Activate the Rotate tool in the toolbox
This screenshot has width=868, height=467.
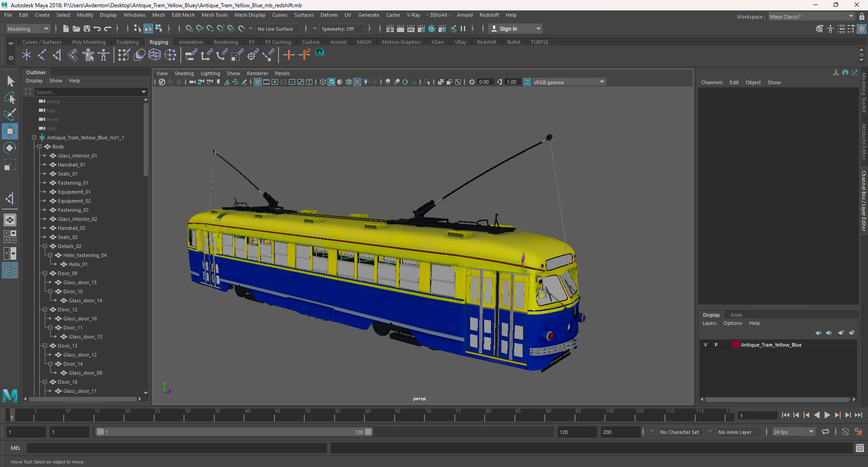[x=10, y=148]
